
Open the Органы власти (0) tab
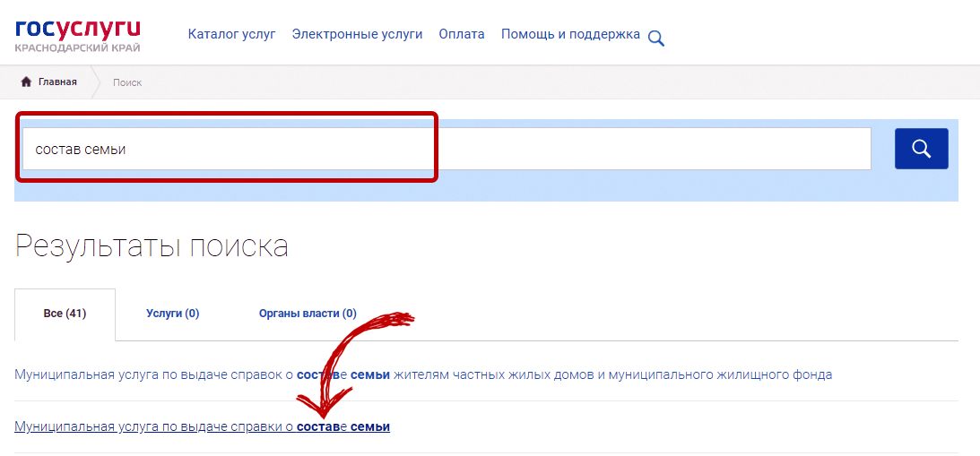pos(308,314)
